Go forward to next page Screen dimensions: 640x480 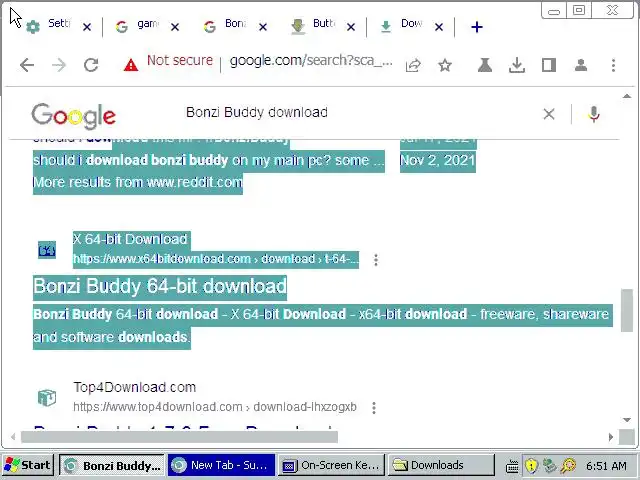click(x=59, y=65)
